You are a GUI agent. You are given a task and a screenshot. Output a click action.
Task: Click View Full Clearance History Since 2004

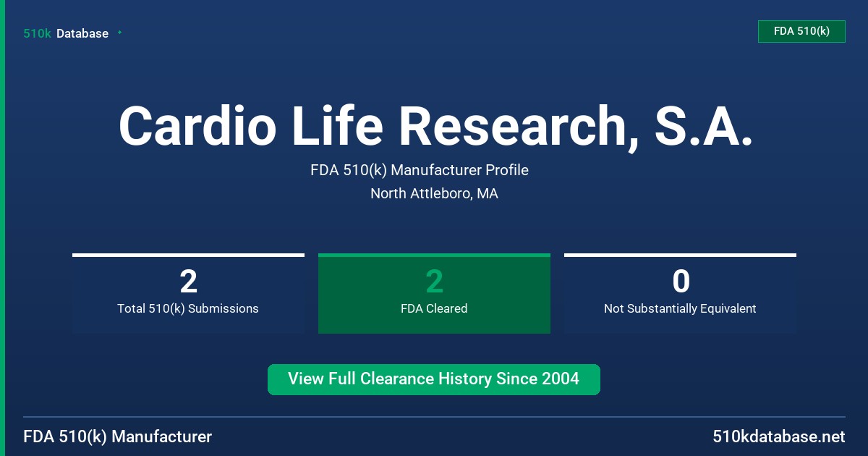(434, 379)
